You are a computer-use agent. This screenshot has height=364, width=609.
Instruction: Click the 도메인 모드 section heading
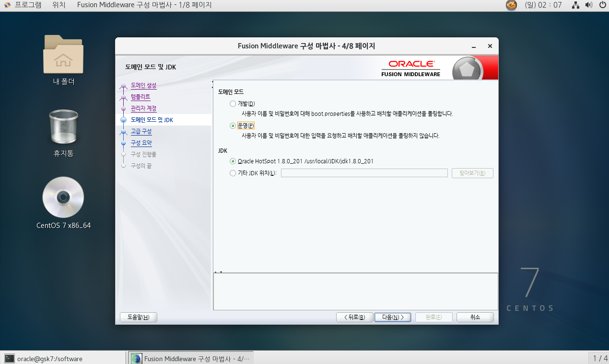click(231, 91)
